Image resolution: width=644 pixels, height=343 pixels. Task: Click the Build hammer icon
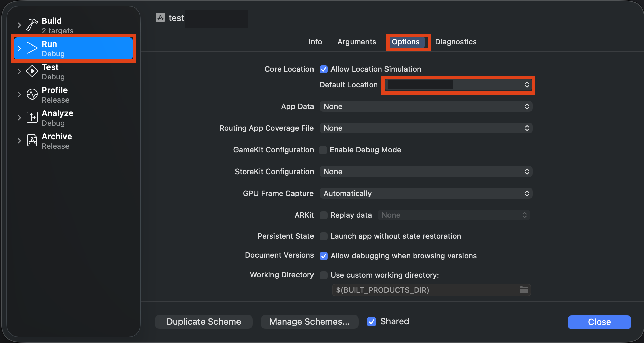tap(32, 25)
